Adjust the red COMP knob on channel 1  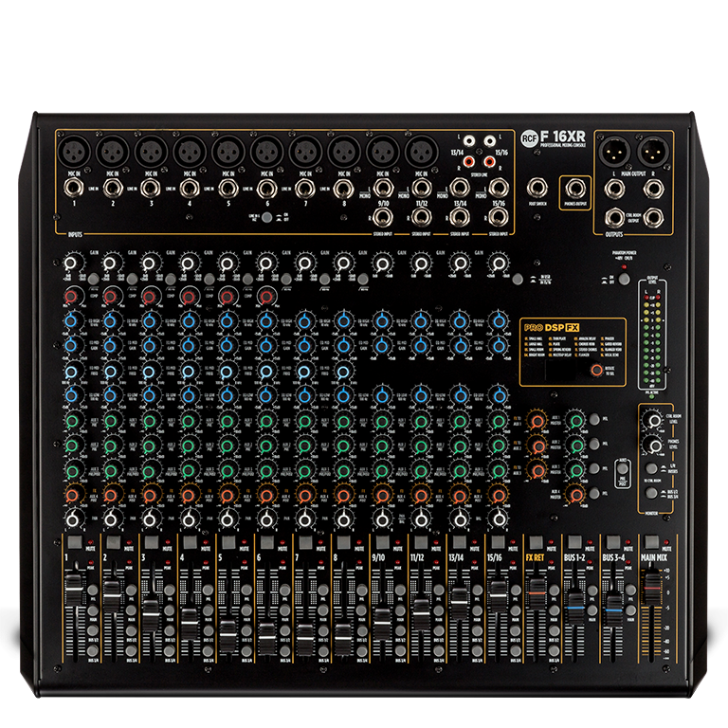point(71,296)
